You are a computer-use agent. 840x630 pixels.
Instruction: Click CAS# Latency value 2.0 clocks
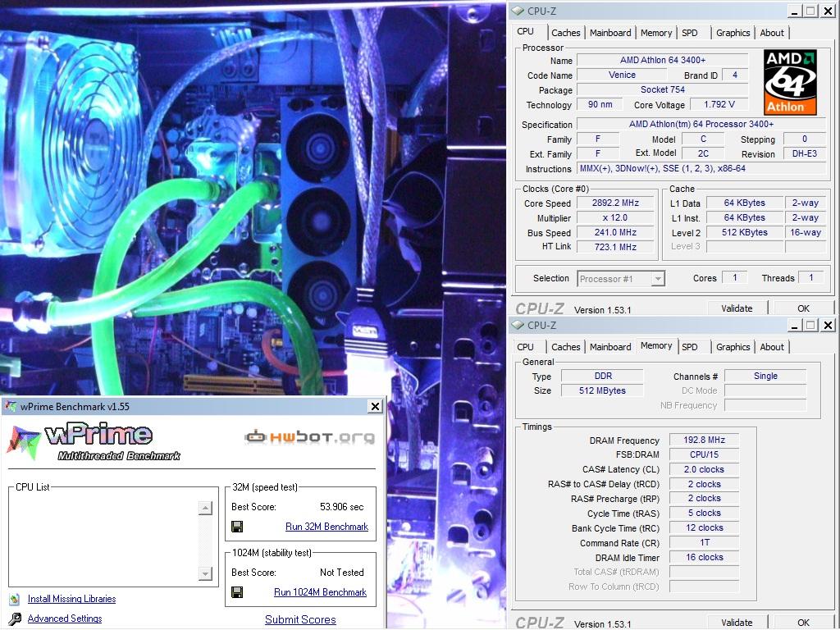tap(704, 469)
